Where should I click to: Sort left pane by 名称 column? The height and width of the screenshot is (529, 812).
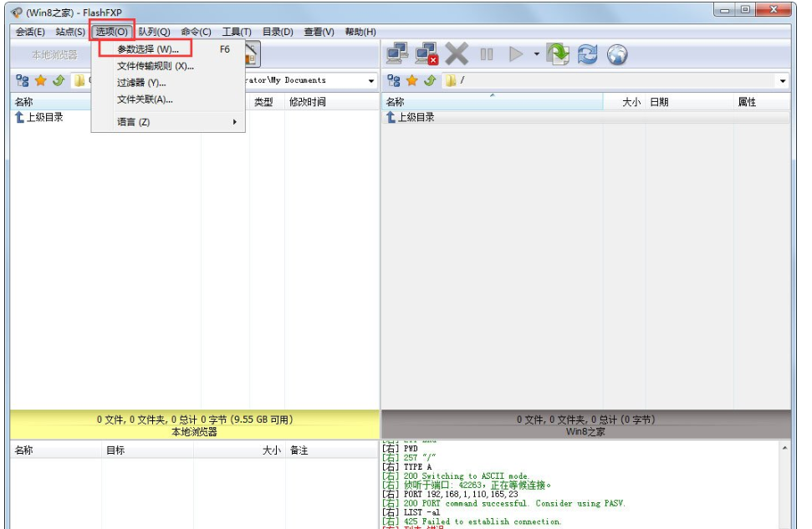pyautogui.click(x=51, y=102)
